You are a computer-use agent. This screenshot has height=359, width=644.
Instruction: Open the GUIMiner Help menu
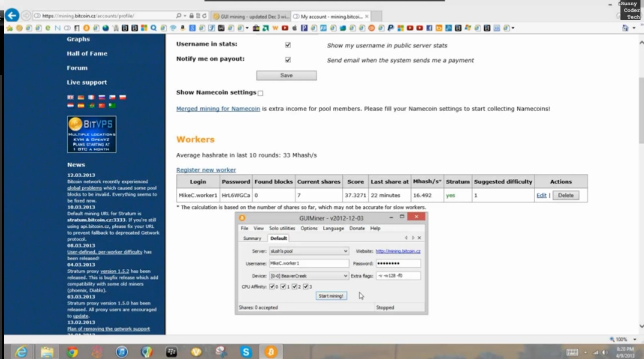coord(375,228)
